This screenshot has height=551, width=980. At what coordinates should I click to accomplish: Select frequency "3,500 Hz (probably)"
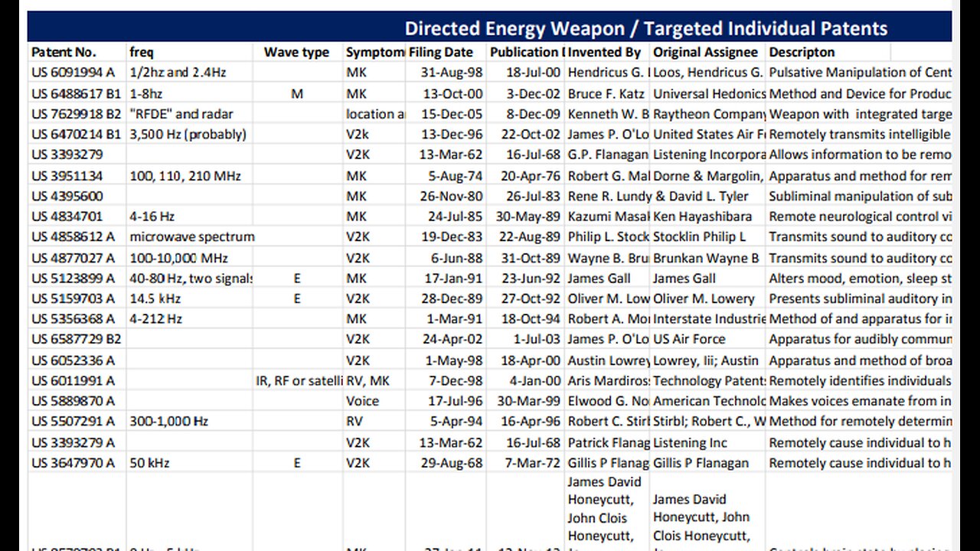[188, 135]
